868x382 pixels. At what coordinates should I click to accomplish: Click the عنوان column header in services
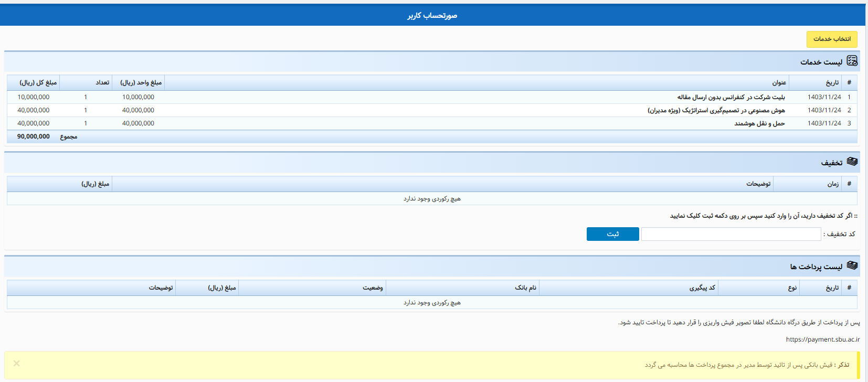(x=779, y=83)
